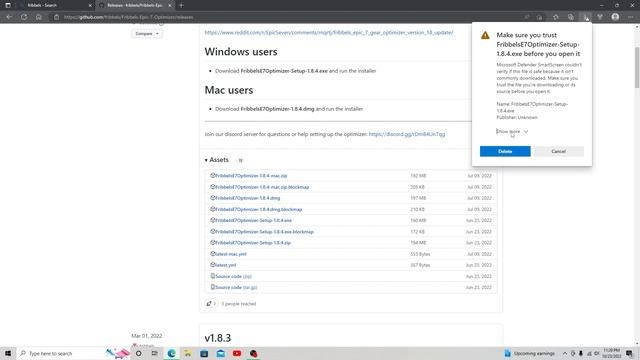640x360 pixels.
Task: Open the Collections icon in the Edge toolbar
Action: click(571, 17)
